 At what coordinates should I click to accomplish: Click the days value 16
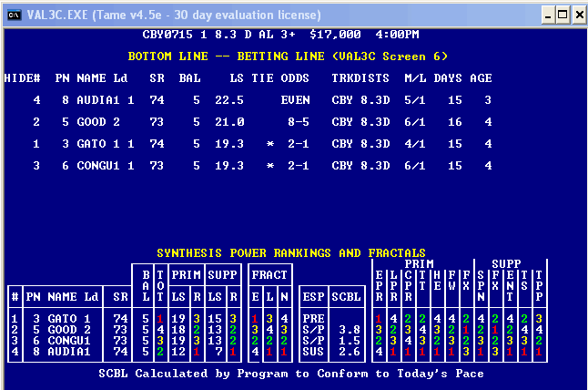pyautogui.click(x=455, y=122)
